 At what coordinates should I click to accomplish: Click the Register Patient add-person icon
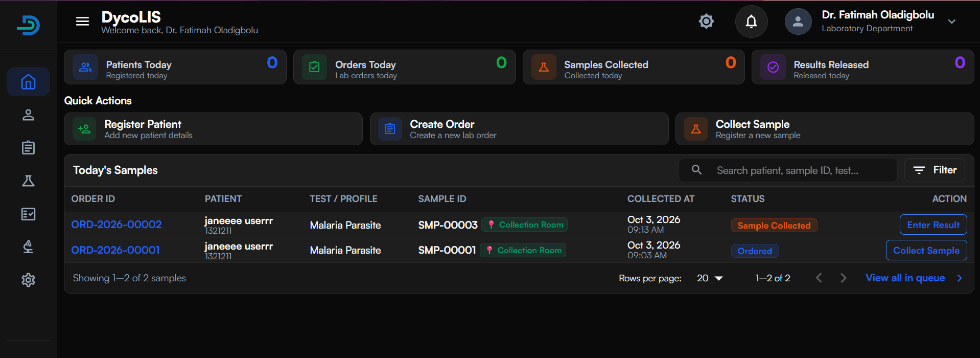[84, 129]
